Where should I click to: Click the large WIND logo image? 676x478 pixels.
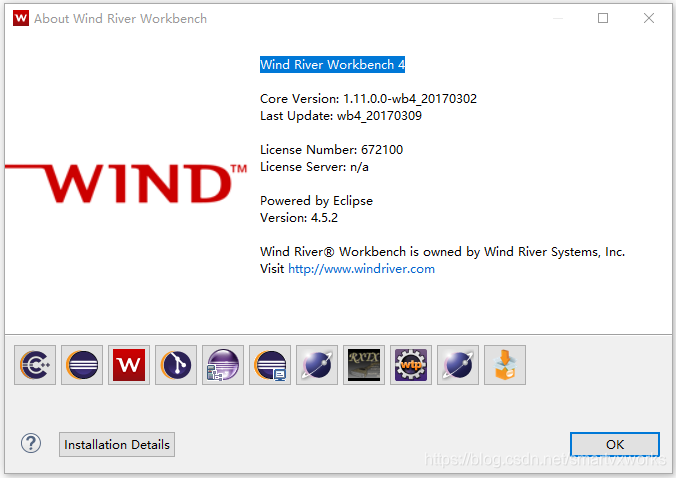tap(126, 183)
